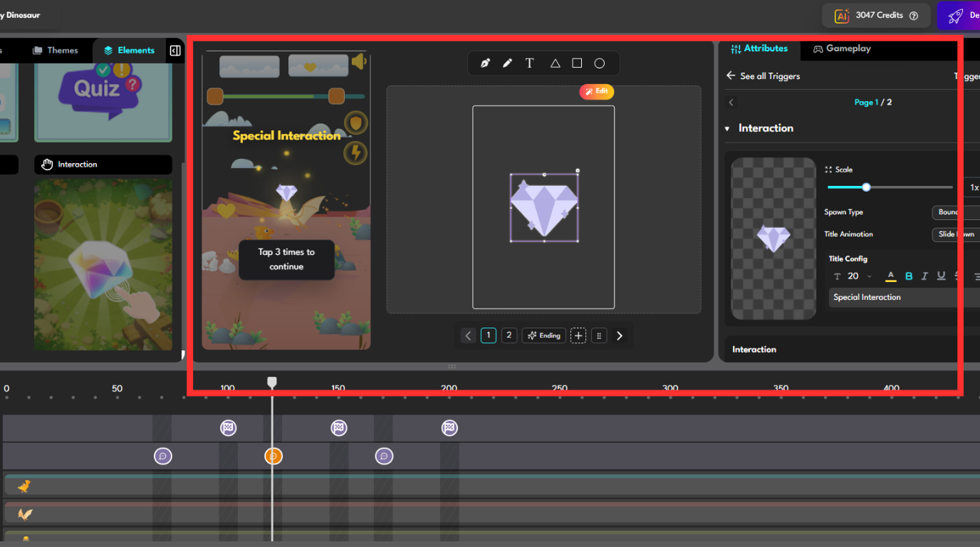980x547 pixels.
Task: Select the circle shape tool
Action: coord(600,63)
